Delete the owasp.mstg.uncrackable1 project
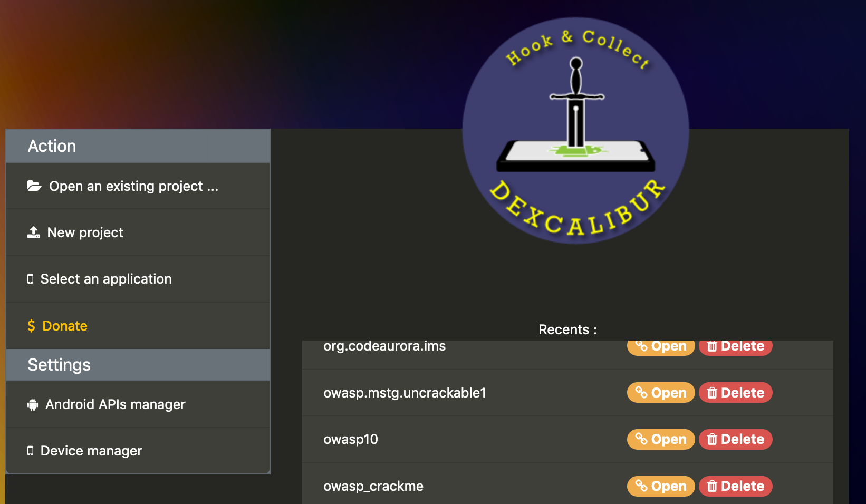 click(736, 393)
